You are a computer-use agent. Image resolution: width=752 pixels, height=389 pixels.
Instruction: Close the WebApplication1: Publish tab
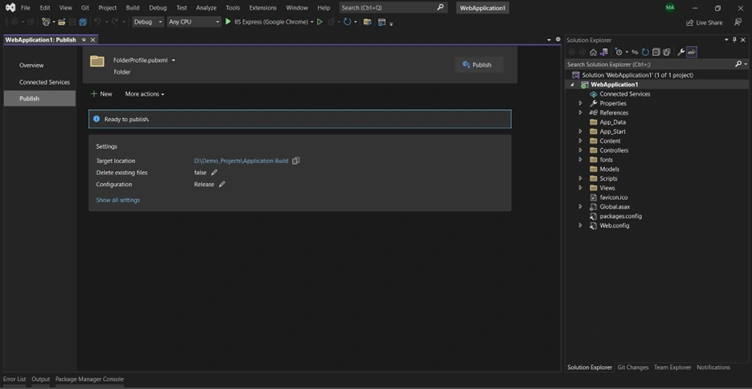(x=93, y=40)
